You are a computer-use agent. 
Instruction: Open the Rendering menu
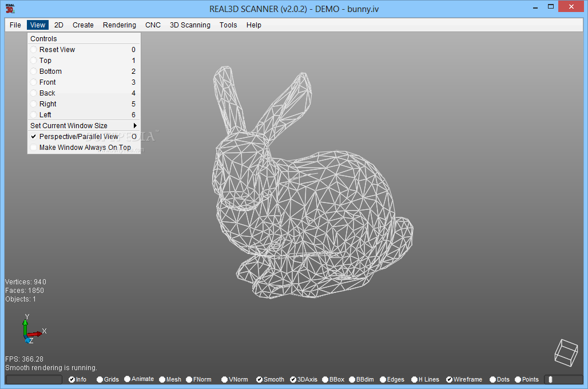[x=119, y=25]
